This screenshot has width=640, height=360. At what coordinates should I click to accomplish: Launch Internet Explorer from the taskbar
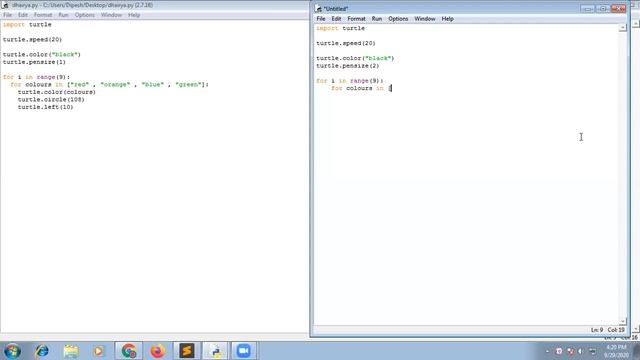42,351
